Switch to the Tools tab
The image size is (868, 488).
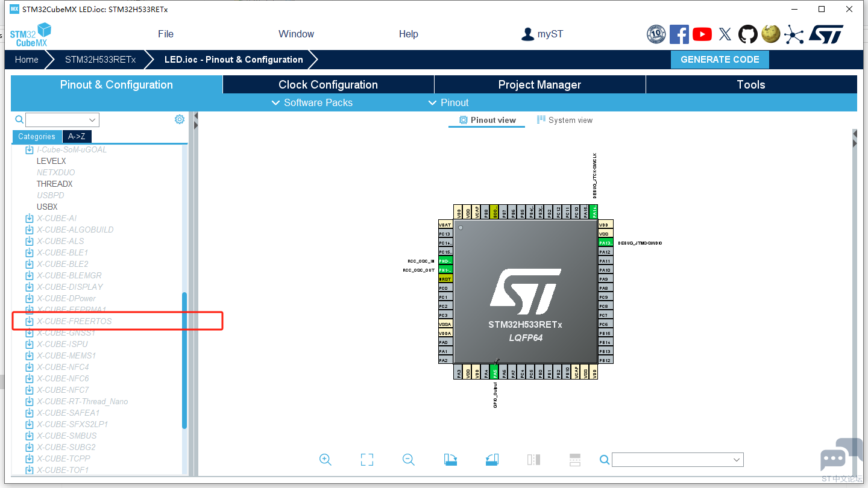pos(751,84)
